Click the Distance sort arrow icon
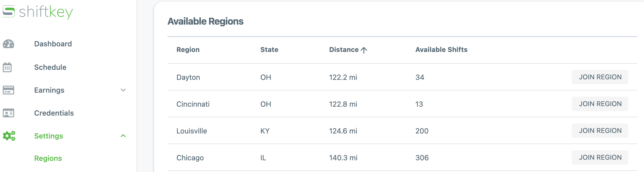The width and height of the screenshot is (644, 172). click(x=364, y=50)
